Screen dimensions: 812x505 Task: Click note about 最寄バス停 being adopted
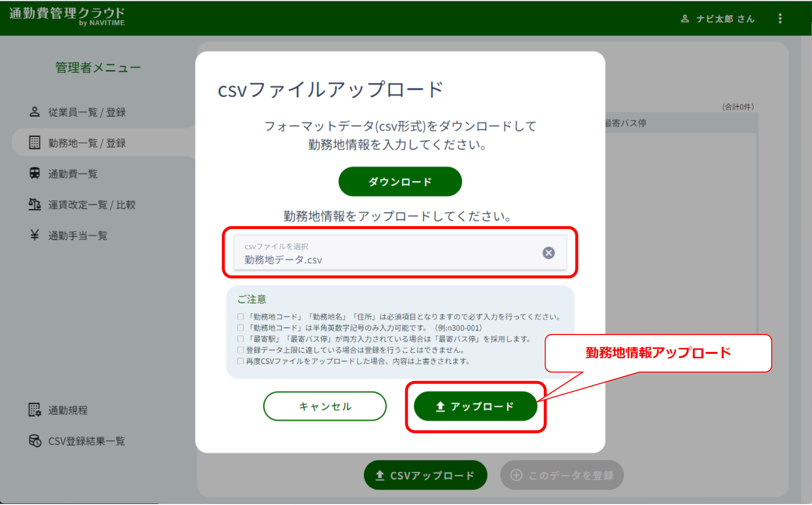pyautogui.click(x=385, y=339)
